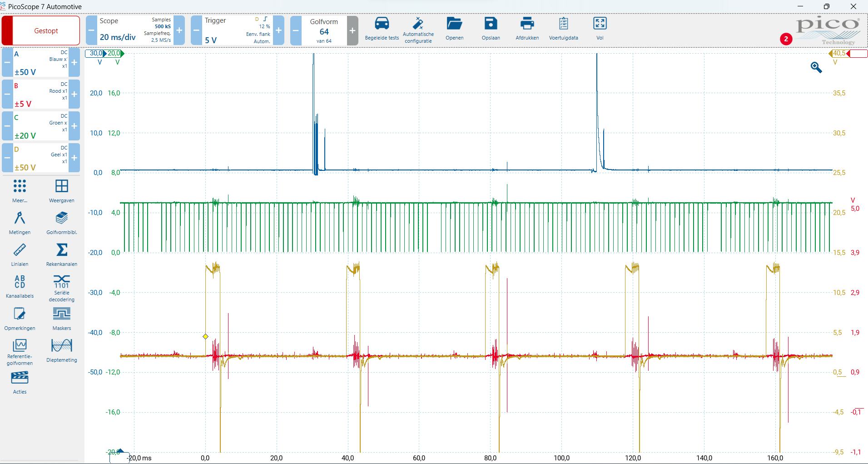868x464 pixels.
Task: Increase channel C voltage range with plus
Action: [74, 126]
